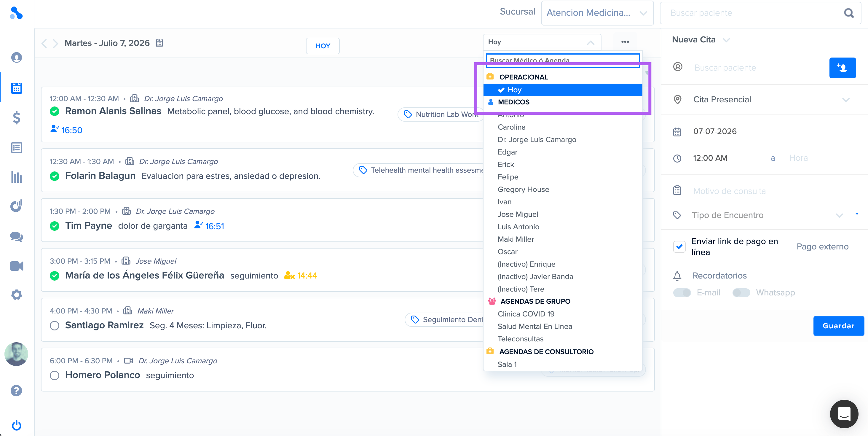The width and height of the screenshot is (868, 436).
Task: Uncheck Enviar link de pago en línea
Action: 679,246
